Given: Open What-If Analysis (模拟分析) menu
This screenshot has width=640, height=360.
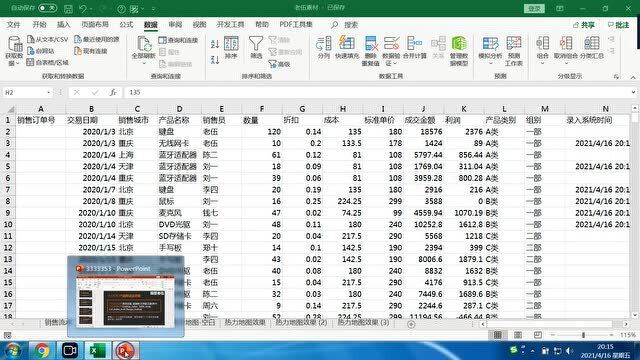Looking at the screenshot, I should click(x=490, y=50).
